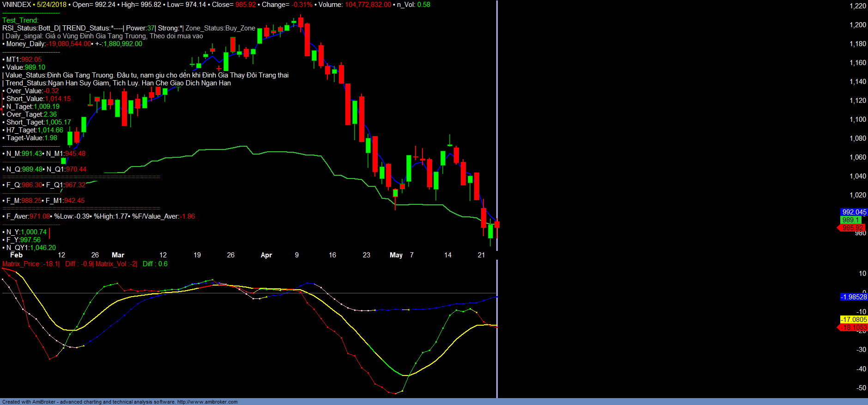Click the Test_Trend indicator title
Screen dimensions: 868x405
click(x=20, y=20)
